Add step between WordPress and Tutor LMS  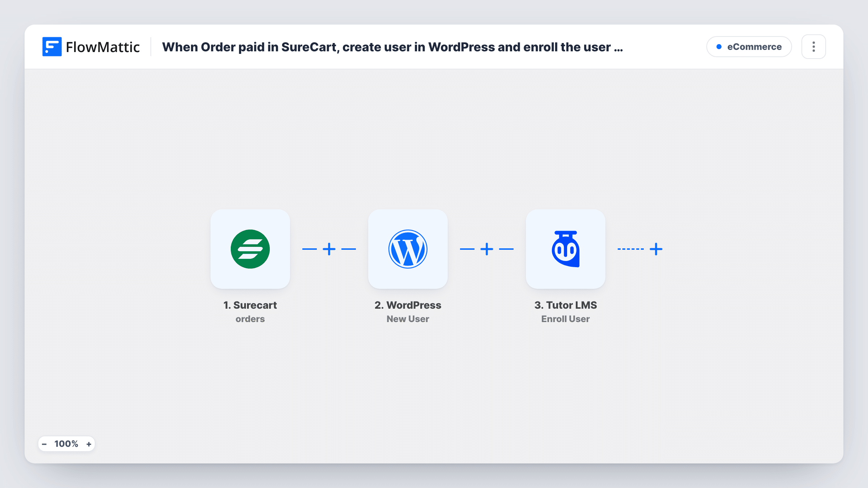coord(487,249)
